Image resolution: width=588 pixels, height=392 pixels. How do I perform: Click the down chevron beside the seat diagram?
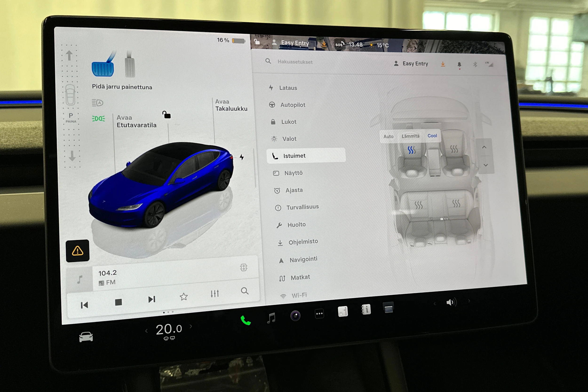pos(486,165)
